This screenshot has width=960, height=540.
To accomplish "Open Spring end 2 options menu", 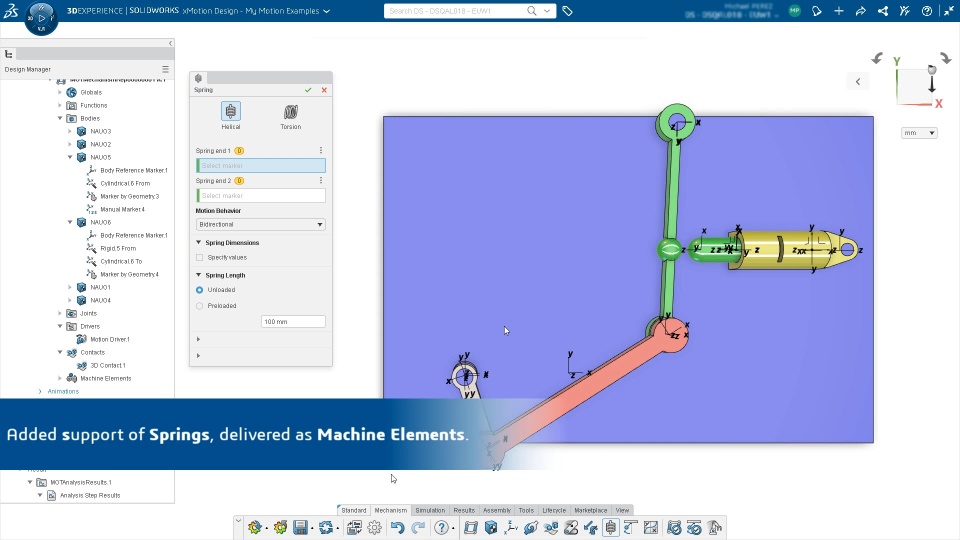I will [321, 181].
